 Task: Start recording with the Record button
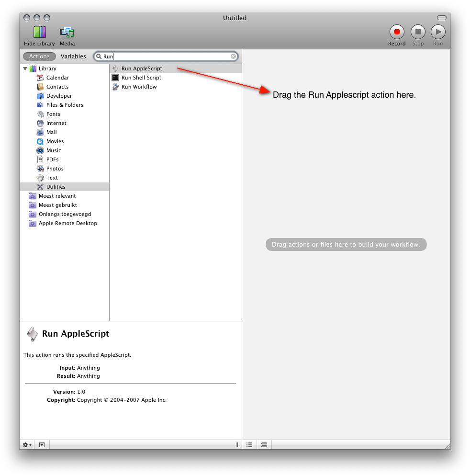click(397, 32)
